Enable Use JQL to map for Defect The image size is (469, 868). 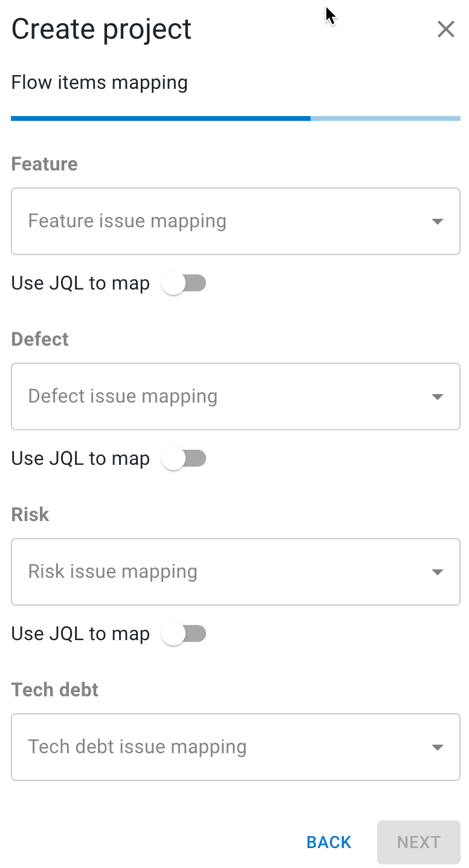click(x=184, y=458)
